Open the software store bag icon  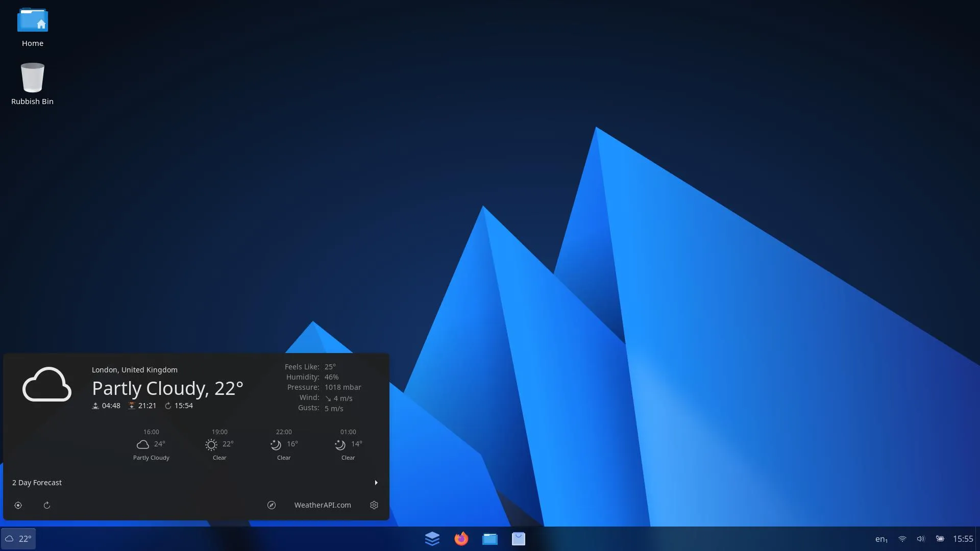[519, 539]
